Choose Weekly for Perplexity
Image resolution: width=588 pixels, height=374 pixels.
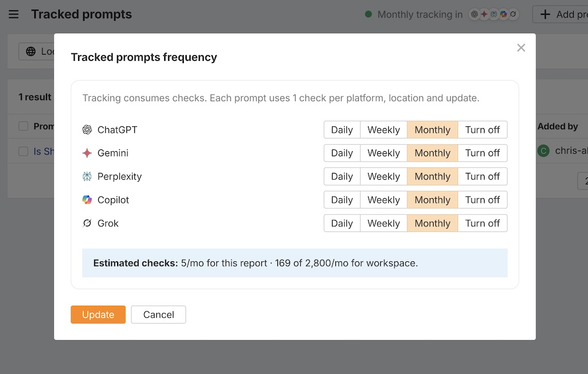tap(384, 176)
